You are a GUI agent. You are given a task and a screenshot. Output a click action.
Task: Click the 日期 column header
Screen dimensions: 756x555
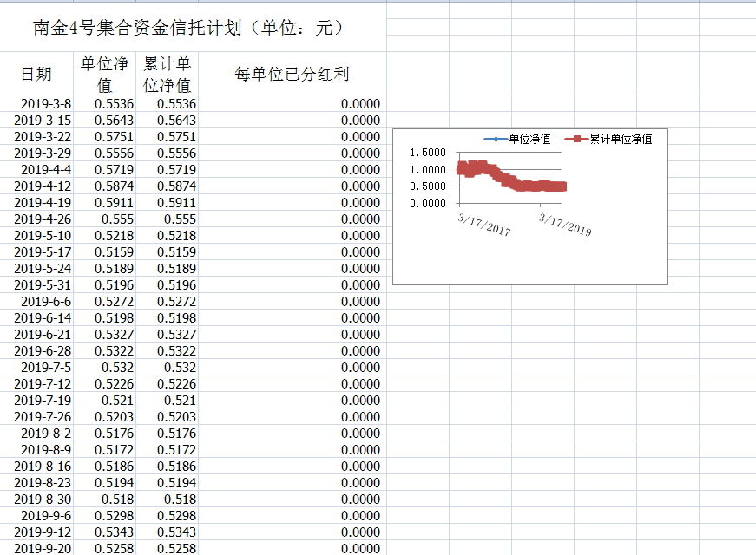(36, 74)
